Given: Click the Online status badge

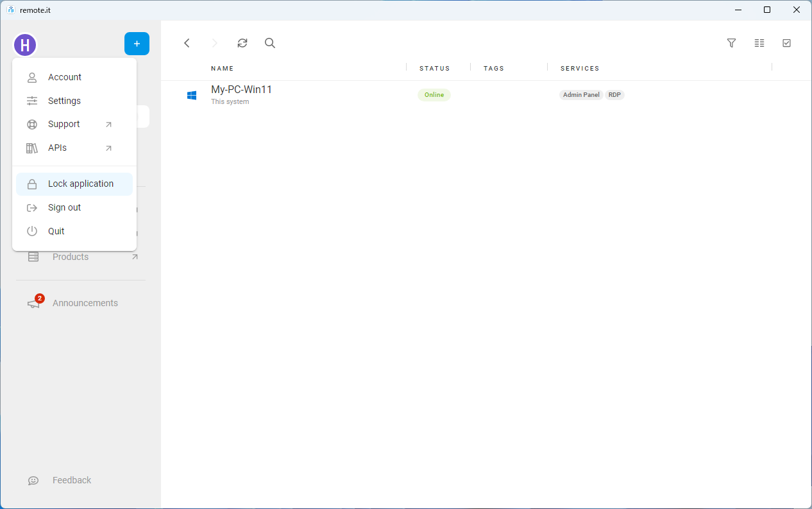Looking at the screenshot, I should [x=434, y=95].
